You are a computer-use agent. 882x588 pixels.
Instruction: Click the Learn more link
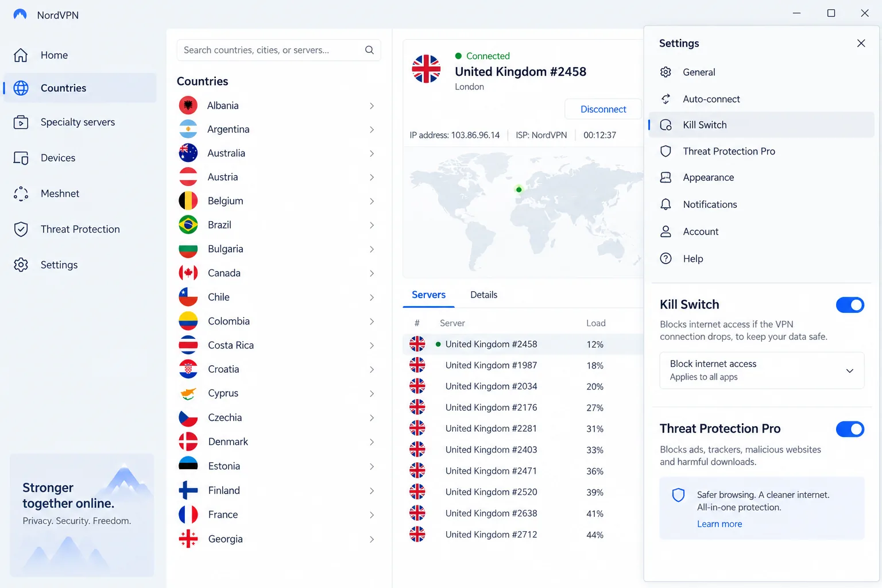(x=719, y=524)
